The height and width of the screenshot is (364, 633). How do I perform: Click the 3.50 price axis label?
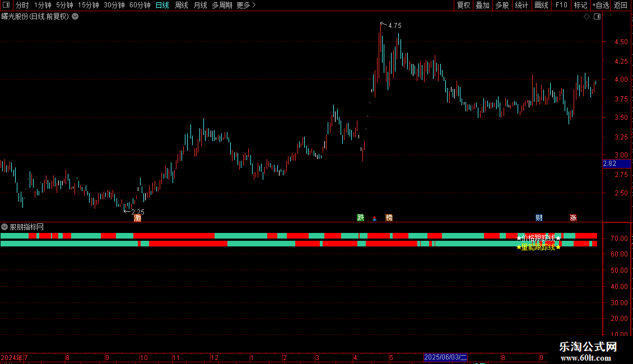click(621, 118)
